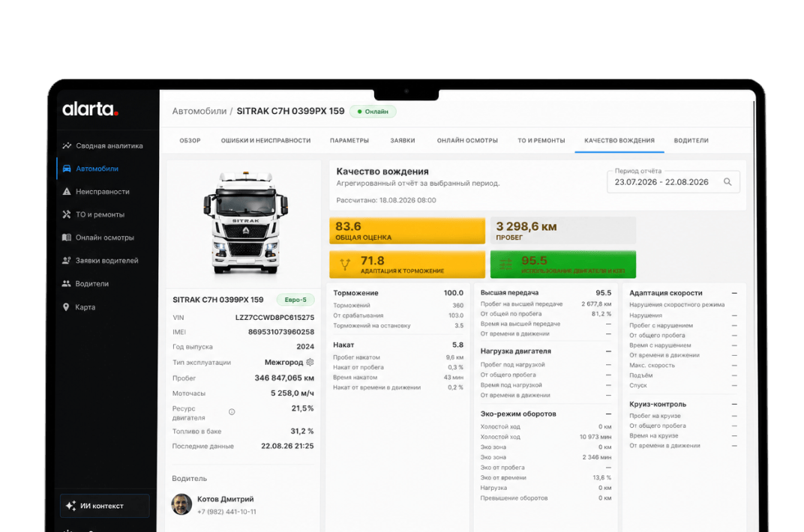Screen dimensions: 804x532
Task: Click the ИИ контекст sparkle button
Action: tap(104, 506)
